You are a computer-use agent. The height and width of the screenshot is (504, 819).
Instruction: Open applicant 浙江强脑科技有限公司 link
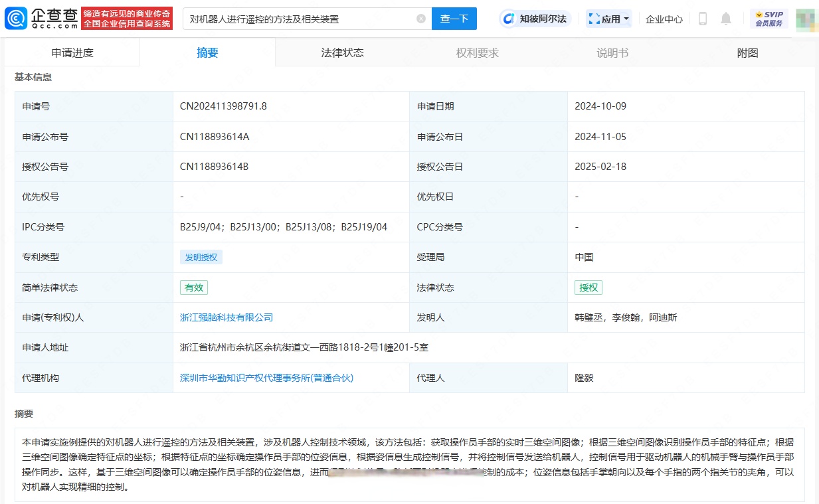(227, 317)
